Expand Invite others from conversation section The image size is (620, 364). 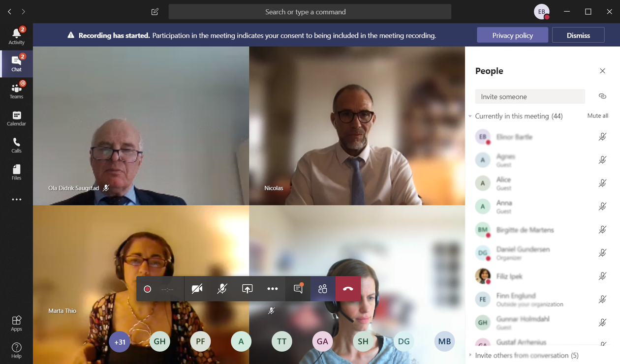[x=470, y=355]
